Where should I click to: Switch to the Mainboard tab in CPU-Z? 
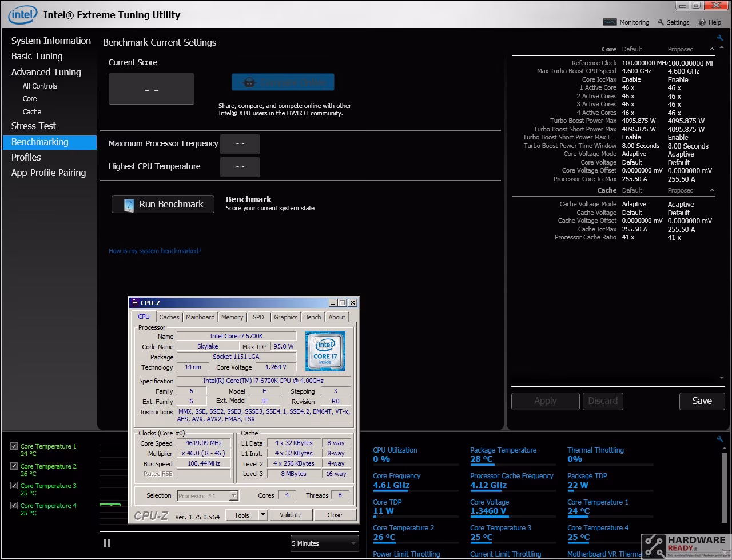coord(200,317)
